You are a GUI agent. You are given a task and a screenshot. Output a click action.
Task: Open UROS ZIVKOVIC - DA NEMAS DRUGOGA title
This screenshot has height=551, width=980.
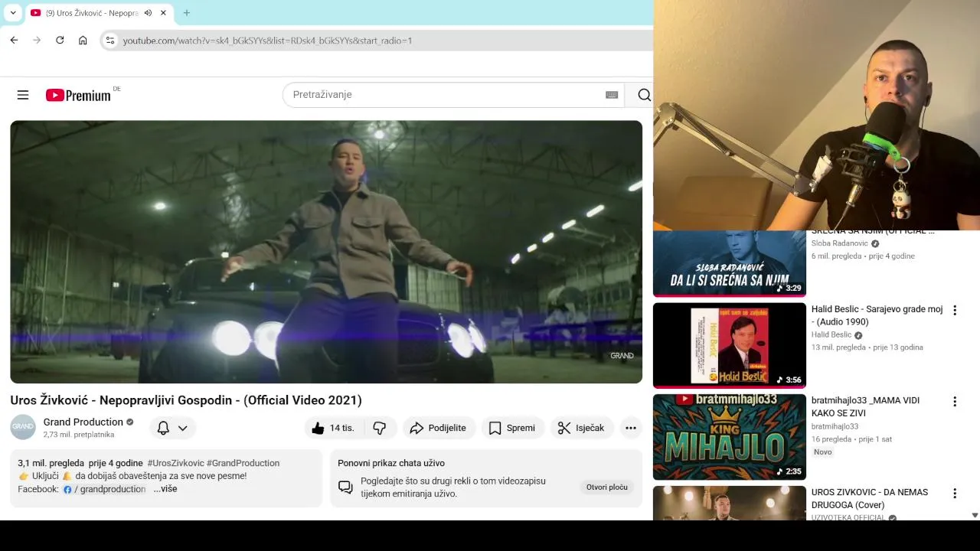[870, 498]
